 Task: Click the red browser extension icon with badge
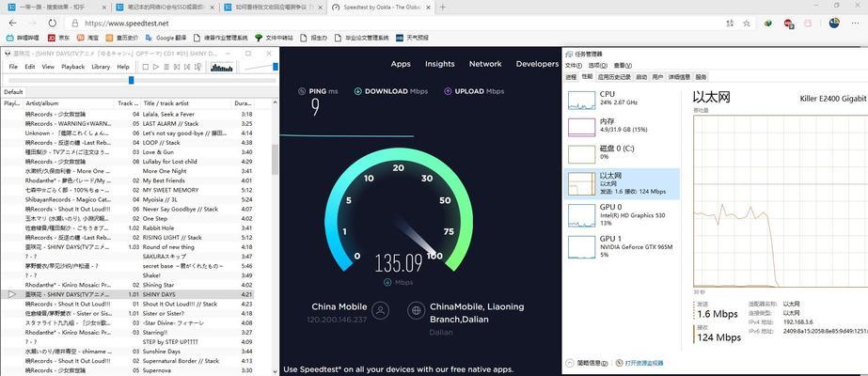point(788,23)
